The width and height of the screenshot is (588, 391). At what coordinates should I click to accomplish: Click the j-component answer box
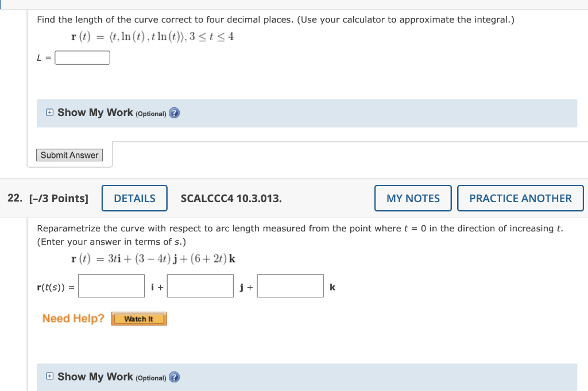(200, 285)
